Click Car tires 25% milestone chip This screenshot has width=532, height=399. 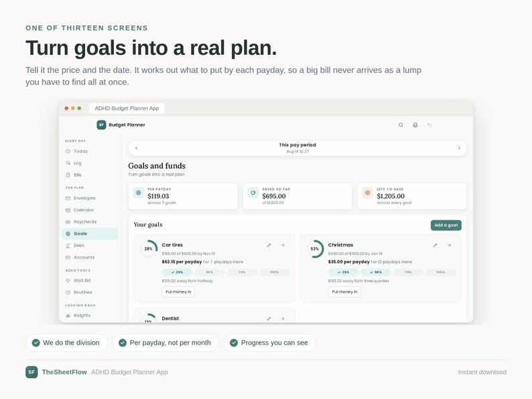[x=177, y=272]
